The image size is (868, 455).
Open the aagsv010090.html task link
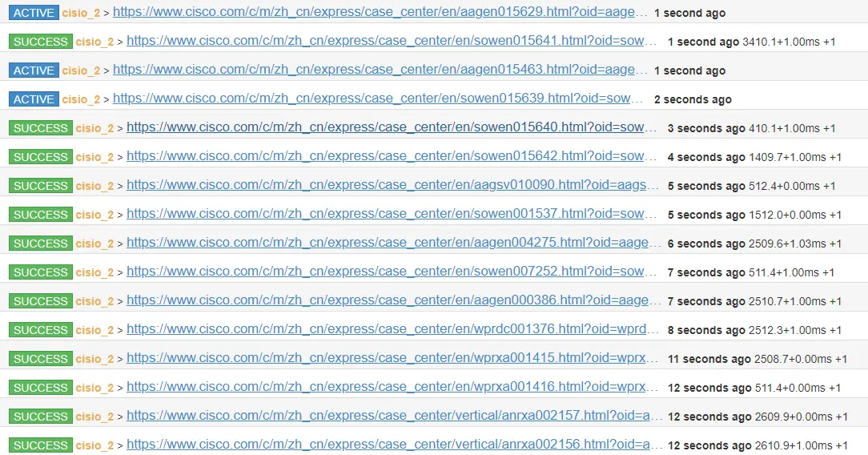coord(393,185)
